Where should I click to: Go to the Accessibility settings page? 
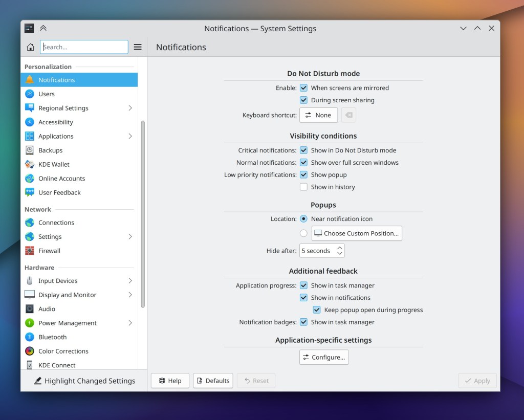click(x=56, y=122)
